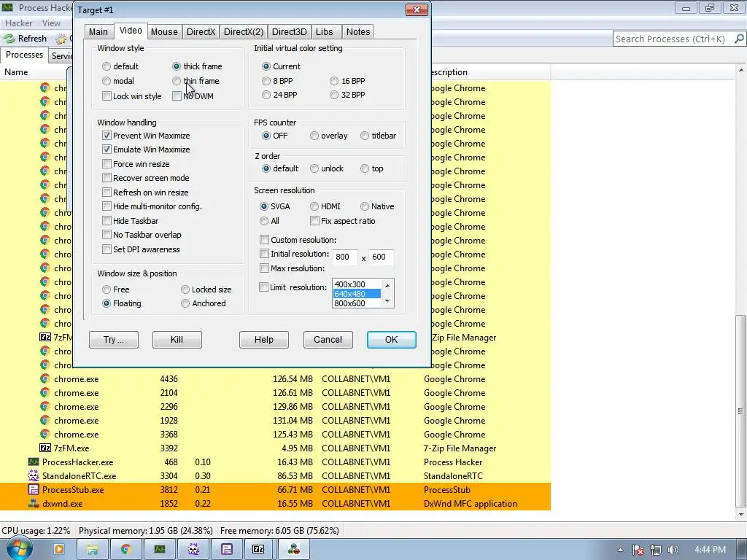
Task: Click initial resolution height field 600
Action: click(382, 257)
